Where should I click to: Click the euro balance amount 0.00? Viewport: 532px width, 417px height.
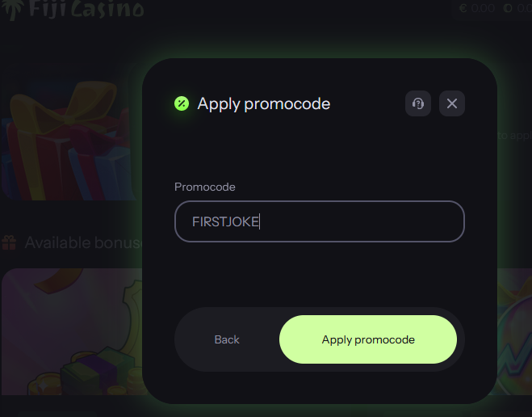coord(477,8)
